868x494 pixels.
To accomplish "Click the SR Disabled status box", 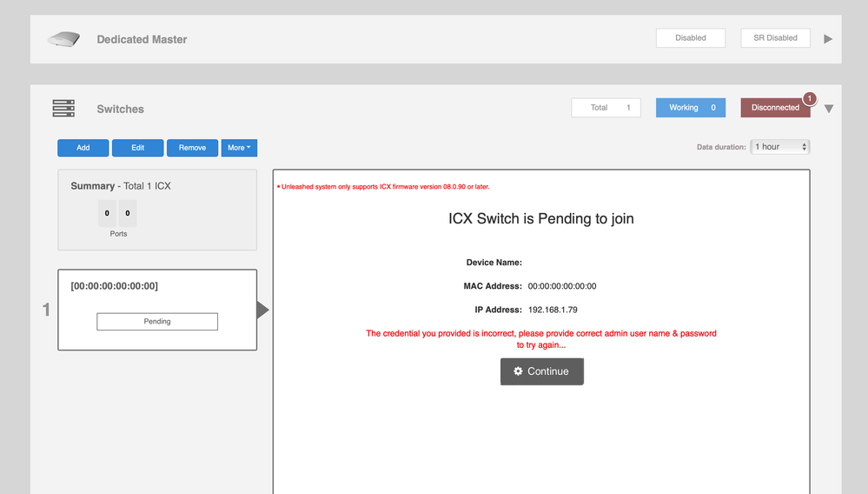I will point(775,38).
